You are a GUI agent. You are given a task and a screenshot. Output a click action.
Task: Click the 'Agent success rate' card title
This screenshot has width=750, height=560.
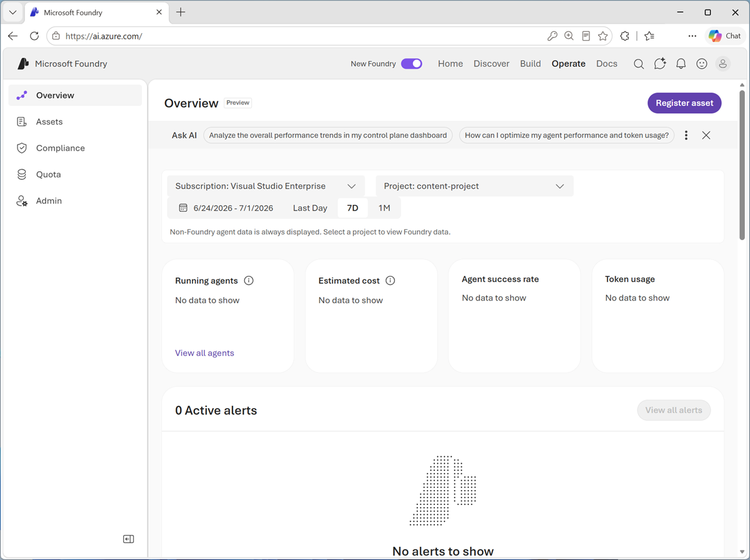(500, 279)
